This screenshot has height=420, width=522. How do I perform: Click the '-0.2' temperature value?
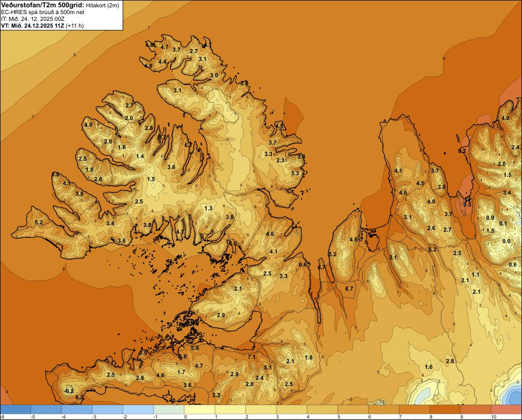(68, 391)
